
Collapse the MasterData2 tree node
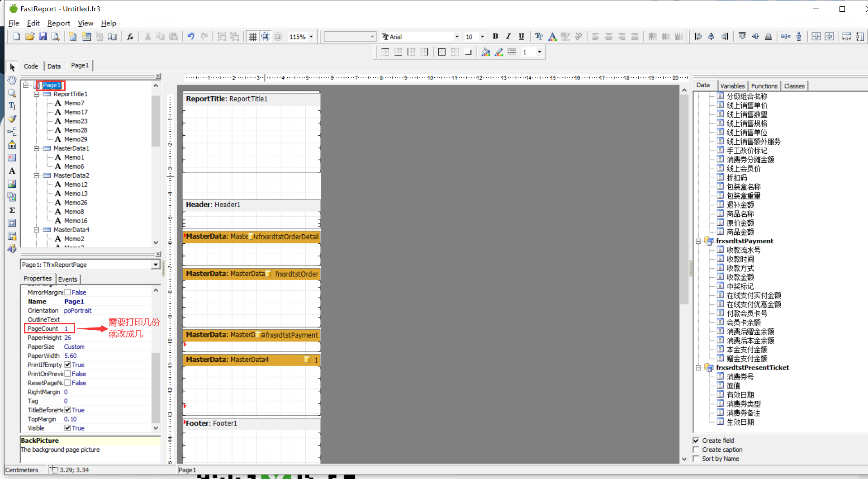[x=36, y=175]
